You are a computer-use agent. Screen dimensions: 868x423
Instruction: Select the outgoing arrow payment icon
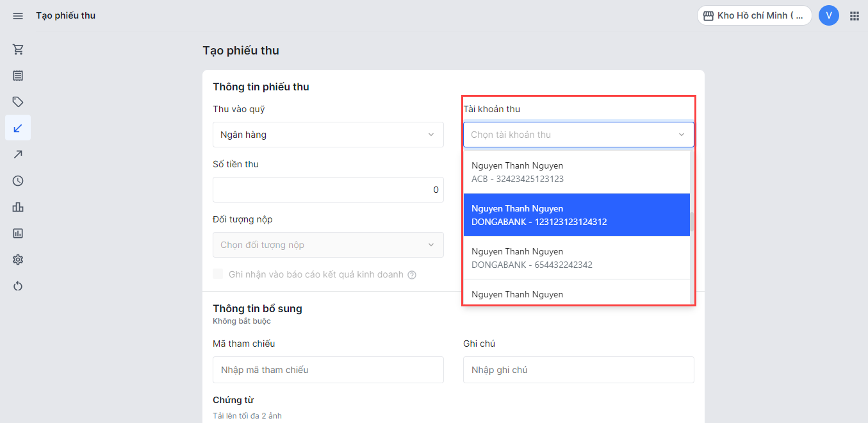click(x=18, y=154)
